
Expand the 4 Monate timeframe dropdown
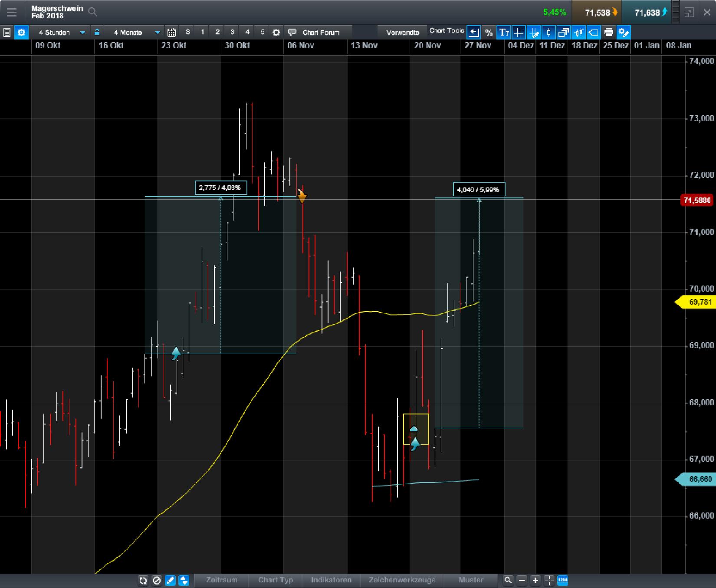[x=157, y=32]
